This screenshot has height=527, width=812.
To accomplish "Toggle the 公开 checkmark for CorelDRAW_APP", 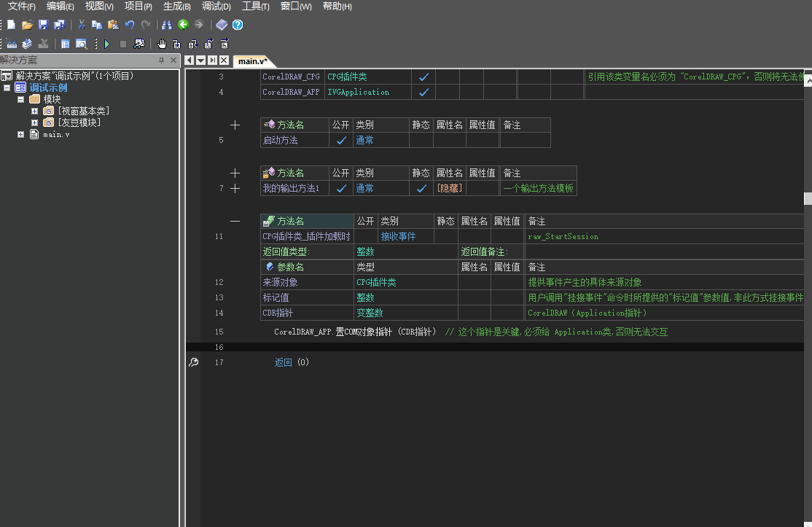I will coord(423,92).
